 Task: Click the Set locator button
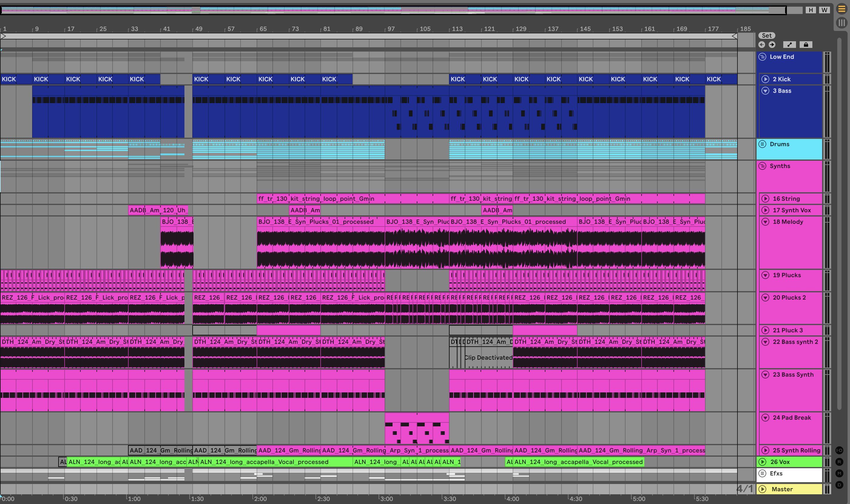click(767, 36)
